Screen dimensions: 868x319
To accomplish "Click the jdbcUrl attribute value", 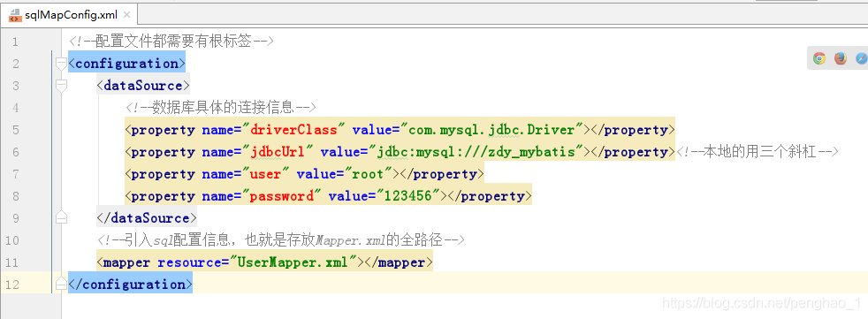I will tap(278, 152).
